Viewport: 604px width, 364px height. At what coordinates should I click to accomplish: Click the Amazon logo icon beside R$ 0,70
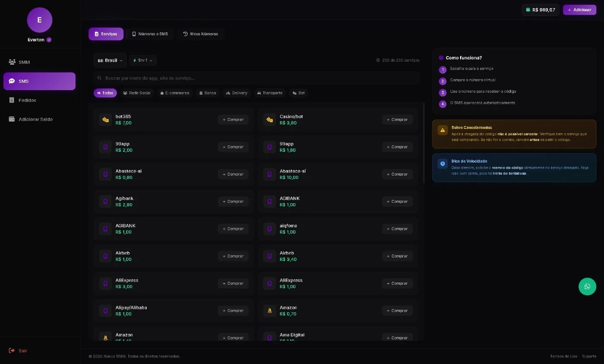point(270,311)
